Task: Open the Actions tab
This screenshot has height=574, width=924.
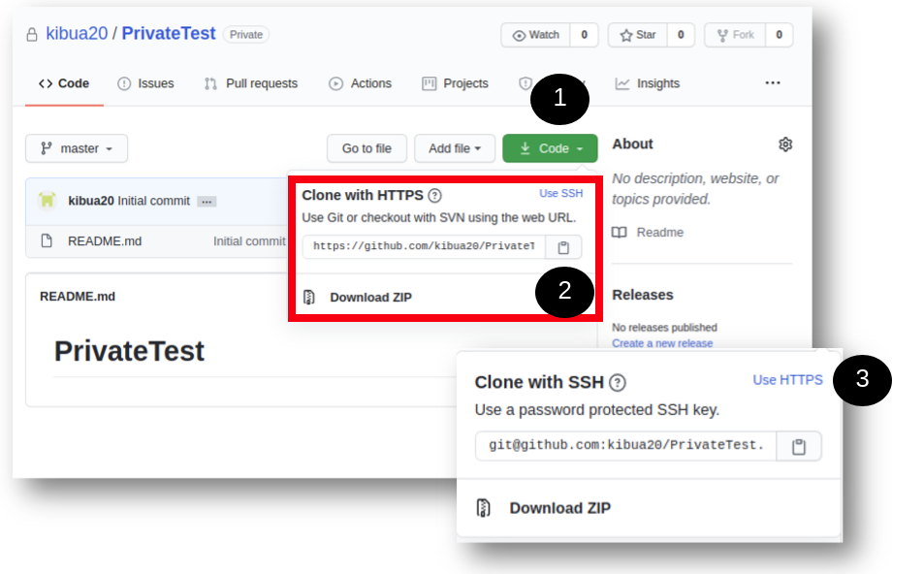Action: pyautogui.click(x=360, y=83)
